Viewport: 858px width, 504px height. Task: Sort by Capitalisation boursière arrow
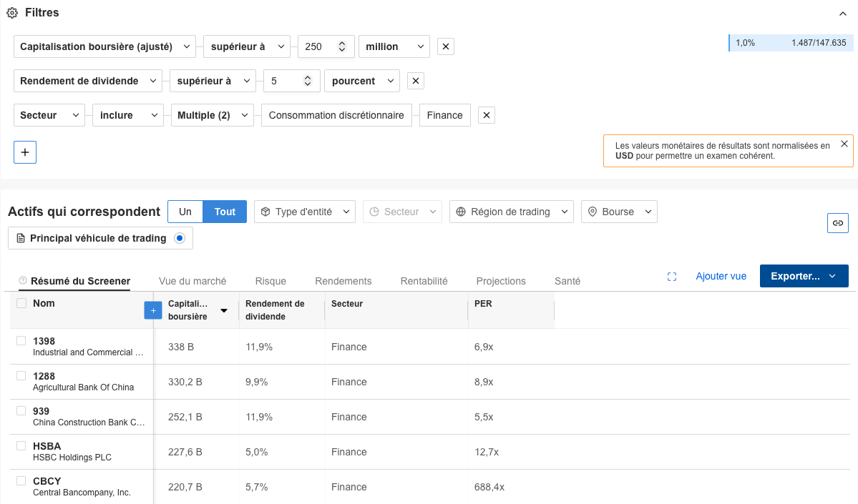coord(224,310)
